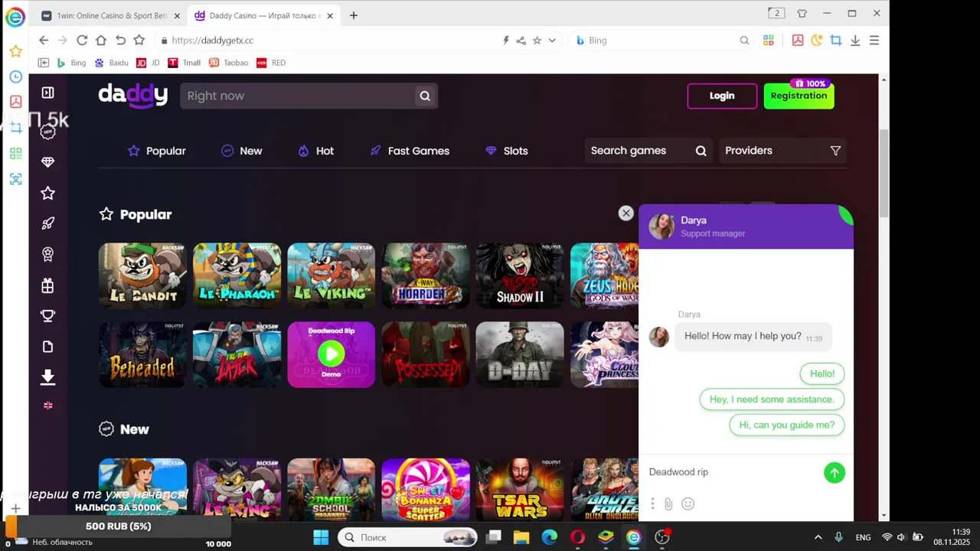The height and width of the screenshot is (551, 980).
Task: Change language via UK flag icon
Action: pyautogui.click(x=47, y=406)
